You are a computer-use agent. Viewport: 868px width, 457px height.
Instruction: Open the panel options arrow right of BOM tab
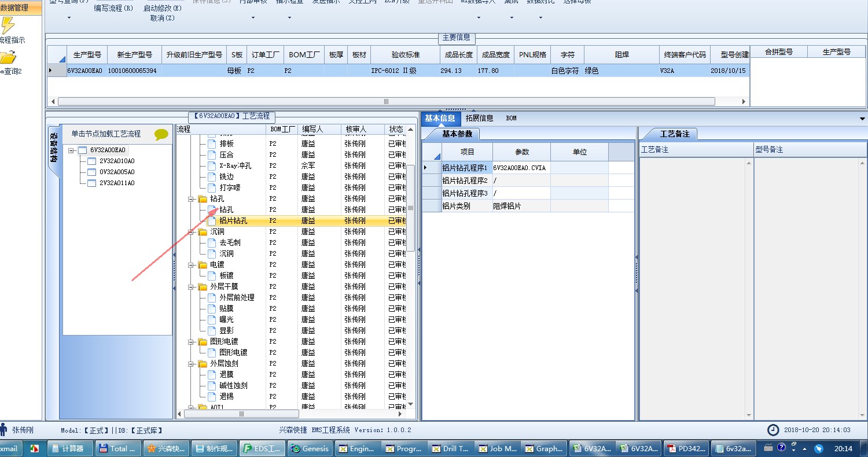tap(863, 119)
